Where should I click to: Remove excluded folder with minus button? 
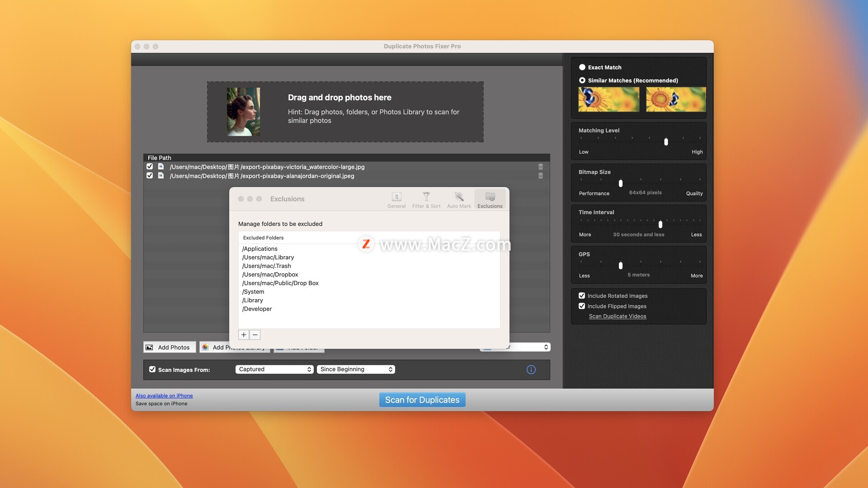(x=255, y=335)
